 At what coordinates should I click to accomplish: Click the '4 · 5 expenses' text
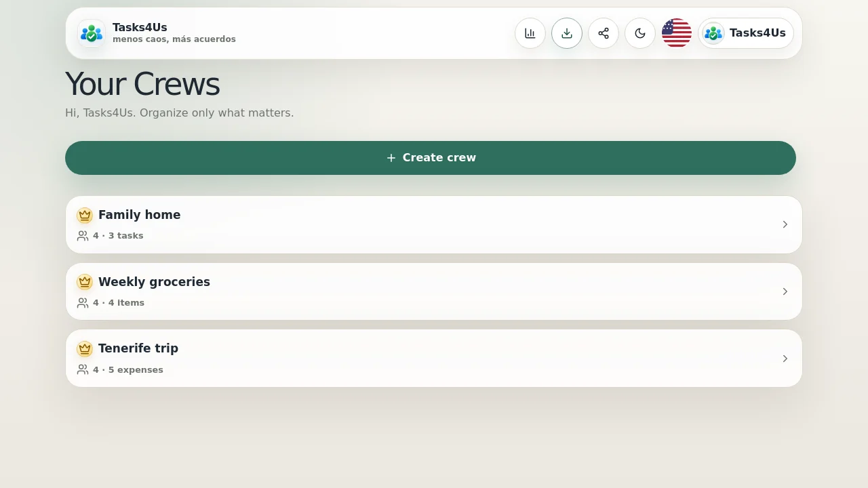[x=128, y=370]
